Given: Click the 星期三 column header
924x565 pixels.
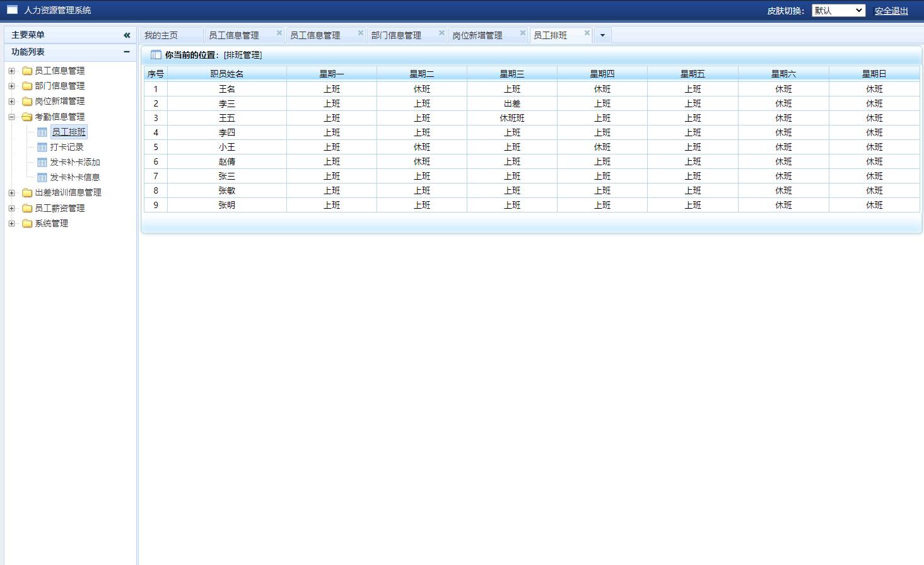Looking at the screenshot, I should coord(512,74).
